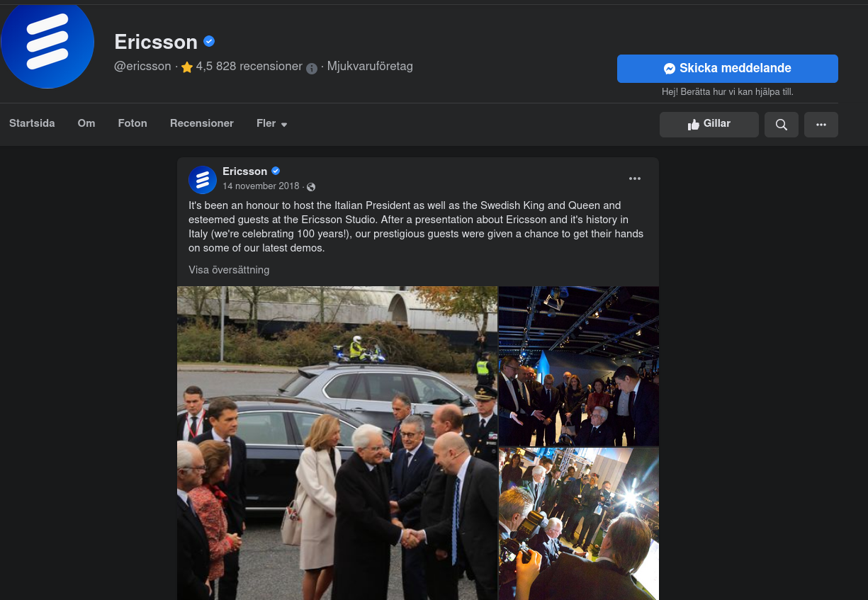This screenshot has height=600, width=868.
Task: Open the page more options ellipsis
Action: 821,125
